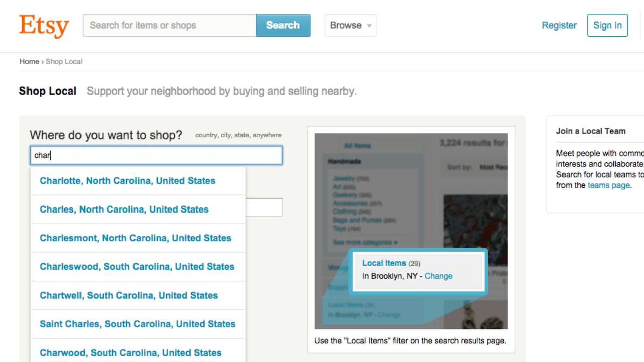Click the location input containing 'char'
The image size is (644, 362).
[156, 155]
